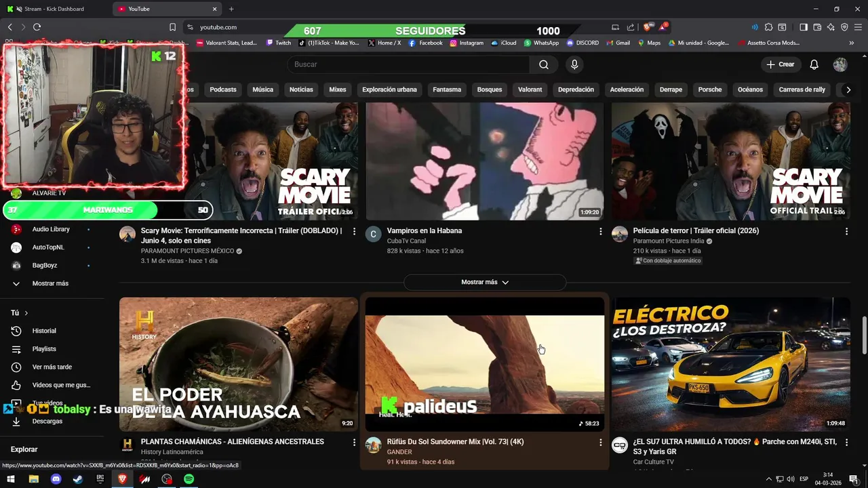The image size is (868, 488).
Task: Open YouTube notifications bell
Action: click(814, 64)
